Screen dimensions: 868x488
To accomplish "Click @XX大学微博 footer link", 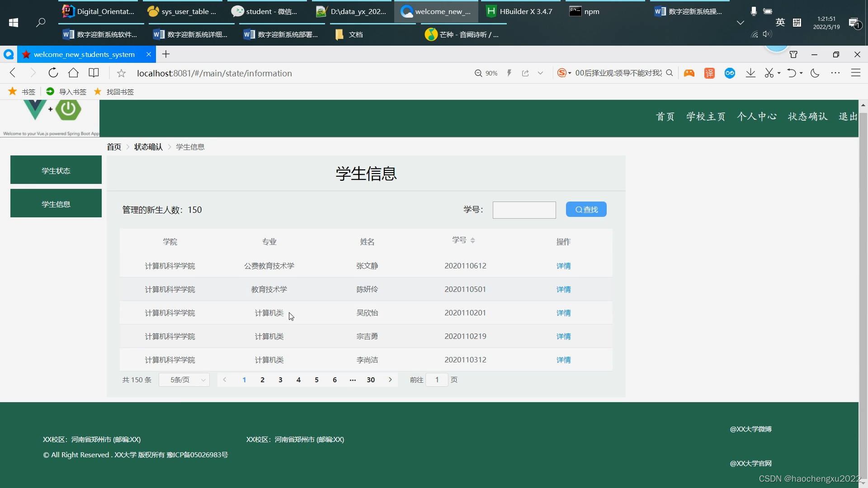I will (x=750, y=429).
